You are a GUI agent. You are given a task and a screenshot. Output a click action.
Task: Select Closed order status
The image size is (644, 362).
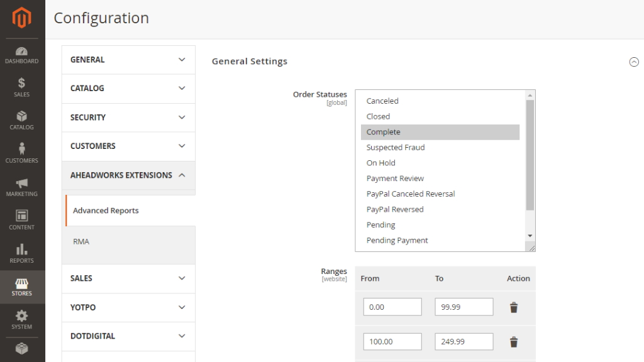click(x=440, y=116)
